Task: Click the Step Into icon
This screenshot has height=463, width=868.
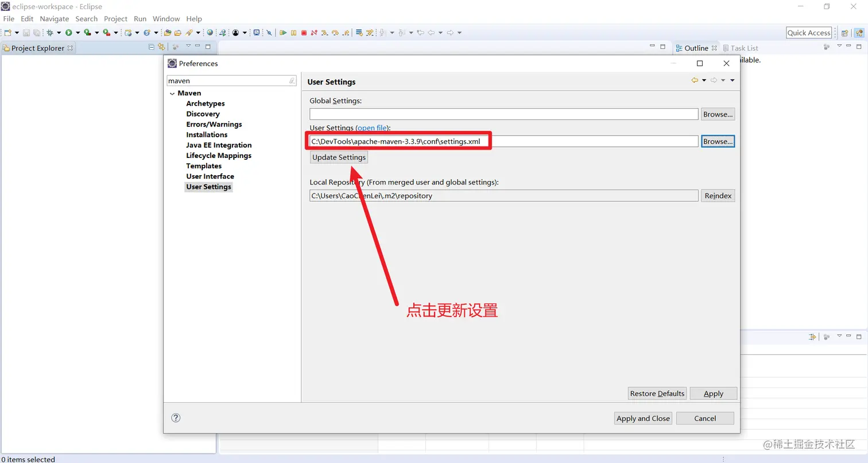Action: 324,33
